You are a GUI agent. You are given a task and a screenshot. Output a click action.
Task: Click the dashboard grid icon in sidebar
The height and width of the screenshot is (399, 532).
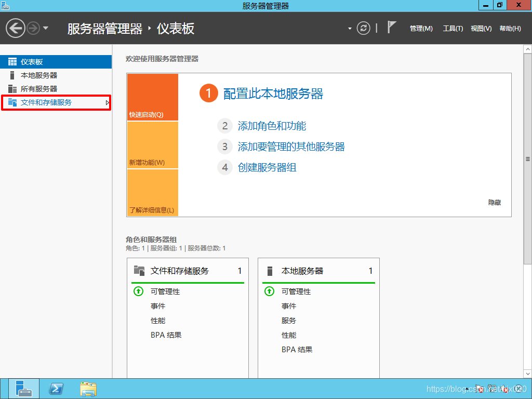click(12, 62)
